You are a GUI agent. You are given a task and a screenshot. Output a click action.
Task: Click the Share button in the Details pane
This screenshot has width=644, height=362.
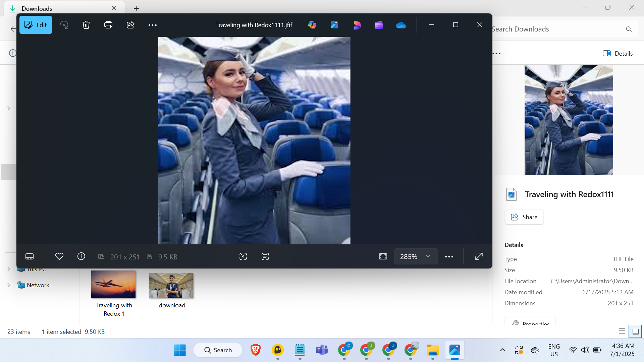(x=524, y=217)
